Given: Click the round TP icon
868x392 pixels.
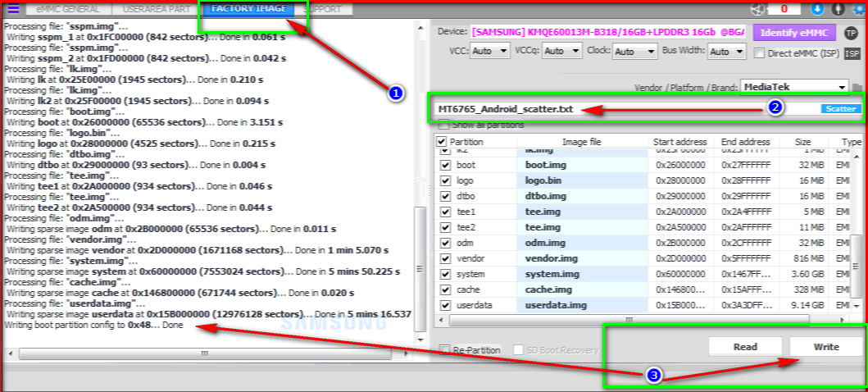Looking at the screenshot, I should [851, 33].
